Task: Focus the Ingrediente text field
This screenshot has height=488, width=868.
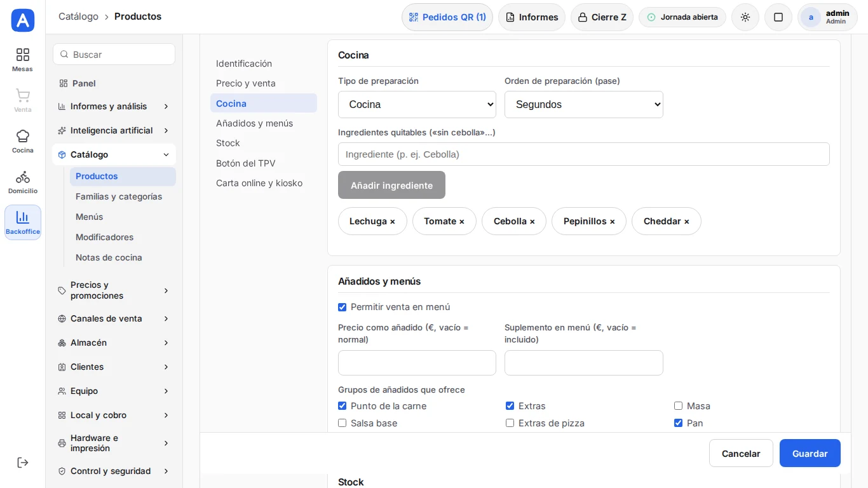Action: (584, 154)
